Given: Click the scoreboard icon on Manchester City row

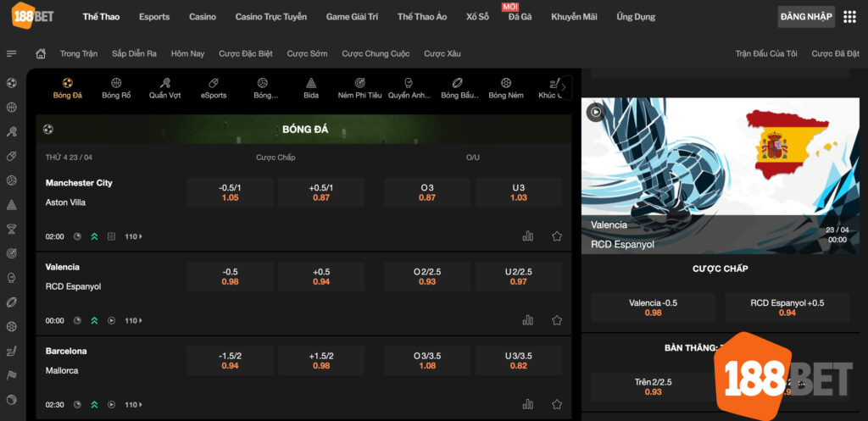Looking at the screenshot, I should click(x=111, y=236).
